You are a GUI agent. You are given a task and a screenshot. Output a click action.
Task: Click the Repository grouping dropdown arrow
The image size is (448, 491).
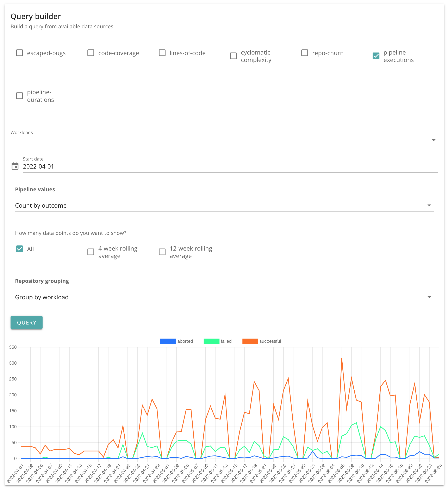(x=429, y=297)
